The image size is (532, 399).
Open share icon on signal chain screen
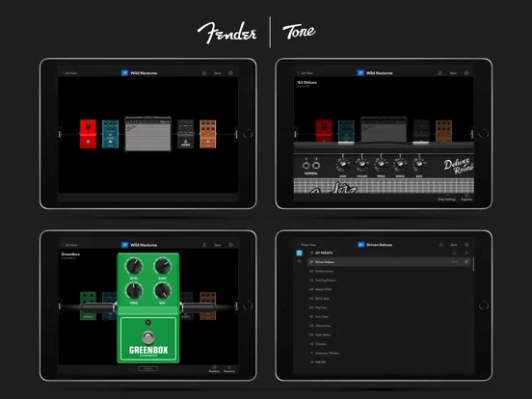coord(204,73)
